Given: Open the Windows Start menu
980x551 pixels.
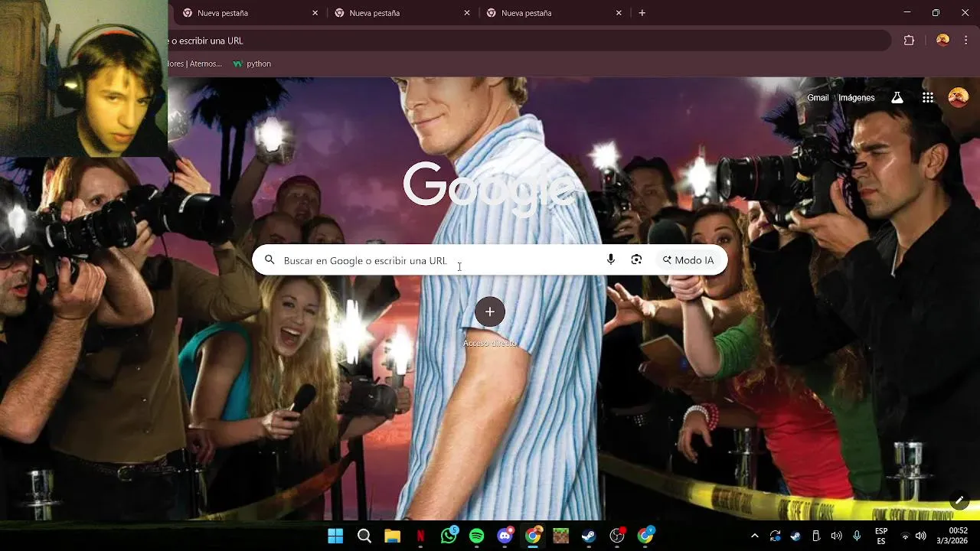Looking at the screenshot, I should tap(335, 536).
